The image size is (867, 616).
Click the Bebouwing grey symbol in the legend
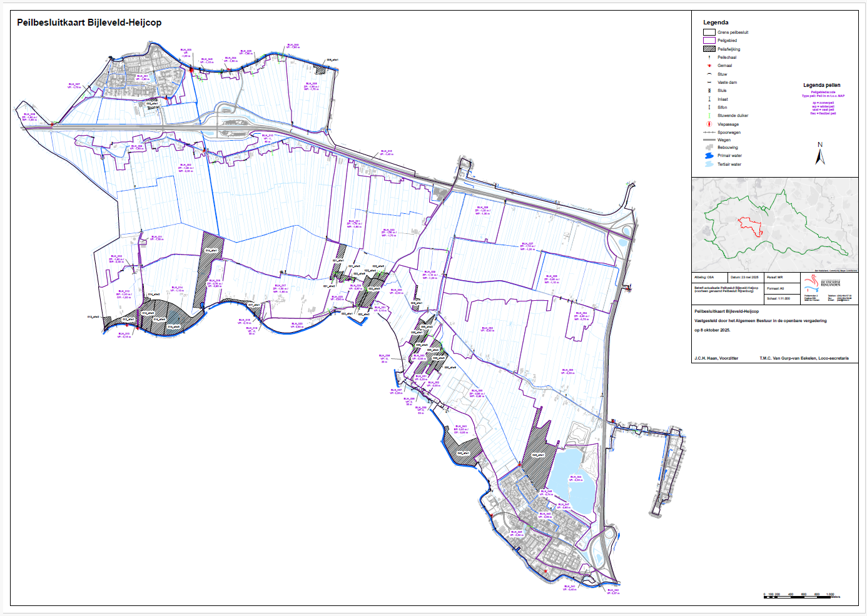click(x=709, y=148)
